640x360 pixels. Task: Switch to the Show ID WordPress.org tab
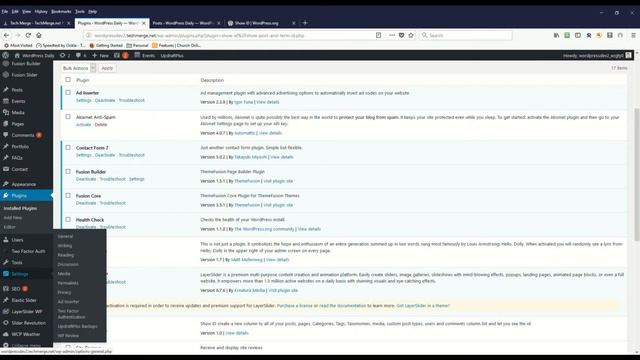pos(261,23)
